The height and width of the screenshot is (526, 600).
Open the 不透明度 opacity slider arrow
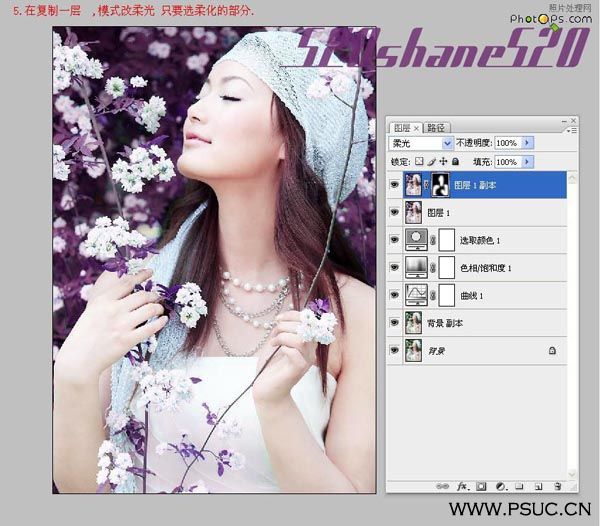[527, 143]
